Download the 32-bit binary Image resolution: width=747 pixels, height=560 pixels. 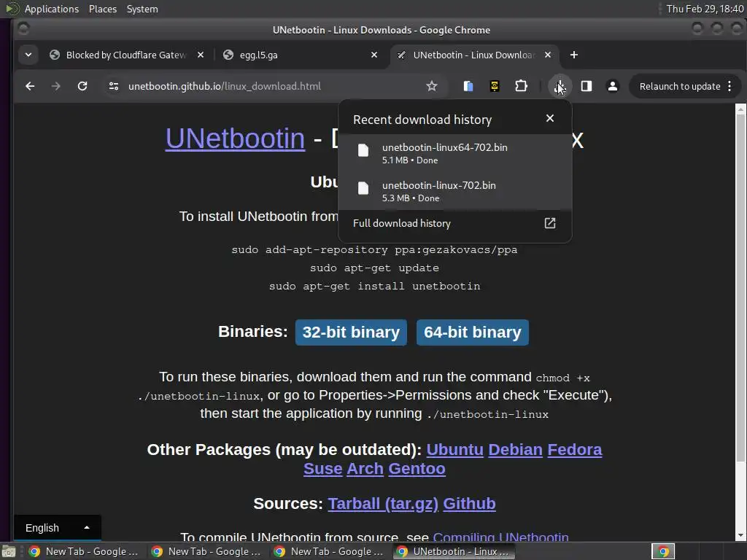point(351,332)
